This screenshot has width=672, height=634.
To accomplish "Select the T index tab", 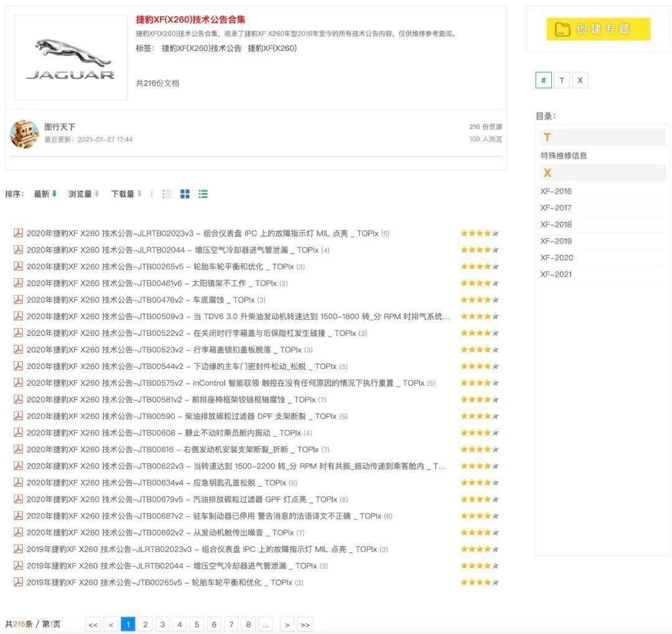I will (x=562, y=80).
